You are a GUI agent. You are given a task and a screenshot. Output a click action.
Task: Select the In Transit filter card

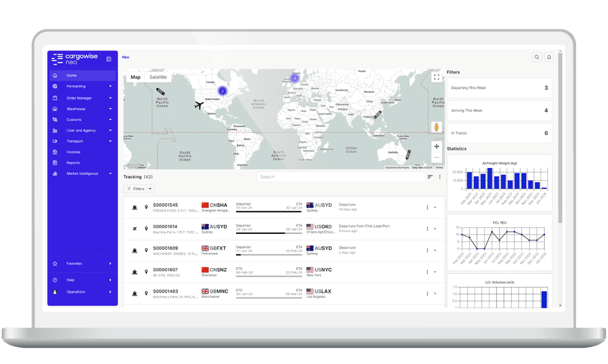(499, 133)
